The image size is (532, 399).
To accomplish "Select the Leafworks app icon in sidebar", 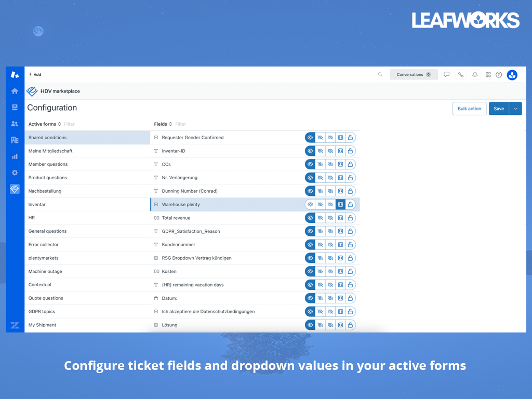I will tap(15, 189).
